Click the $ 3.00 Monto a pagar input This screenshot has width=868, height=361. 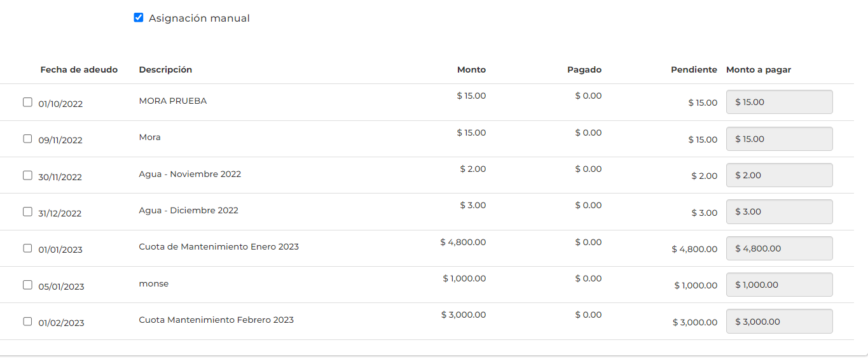(779, 212)
